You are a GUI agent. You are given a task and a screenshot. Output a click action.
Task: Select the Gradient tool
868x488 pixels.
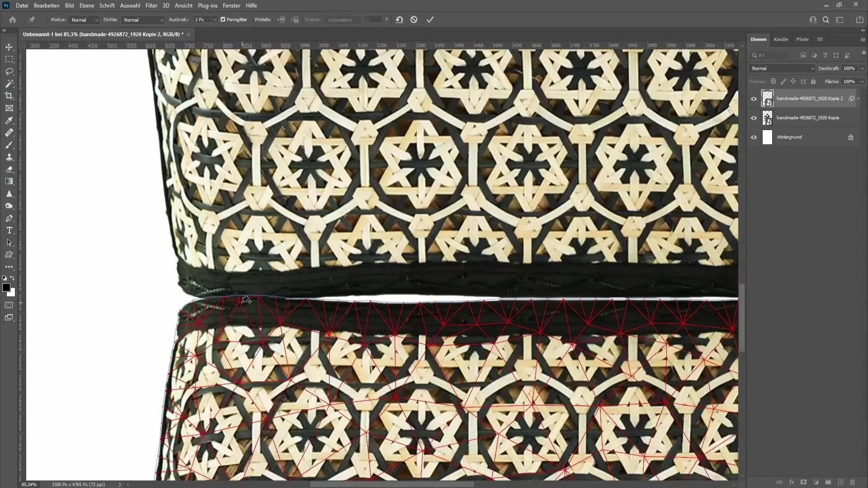pyautogui.click(x=9, y=183)
